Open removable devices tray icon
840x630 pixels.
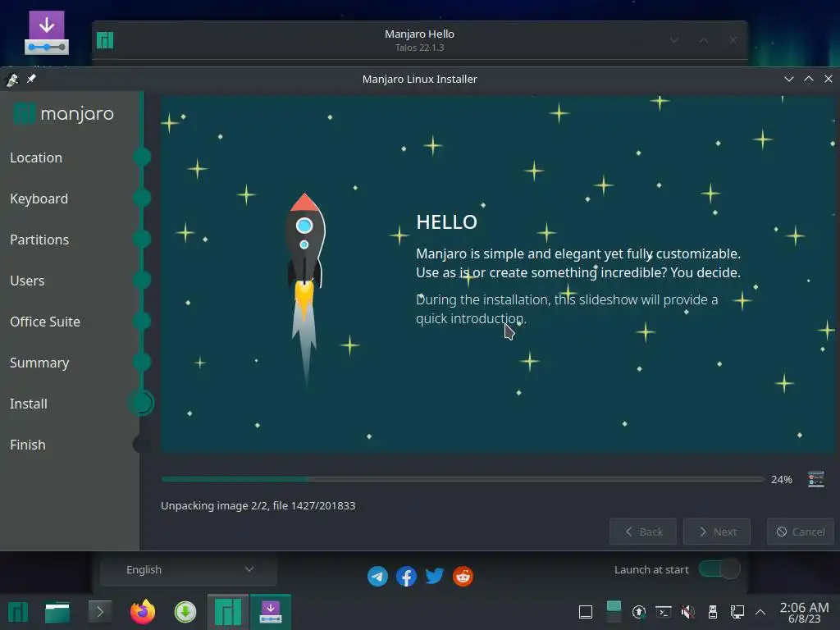point(713,612)
